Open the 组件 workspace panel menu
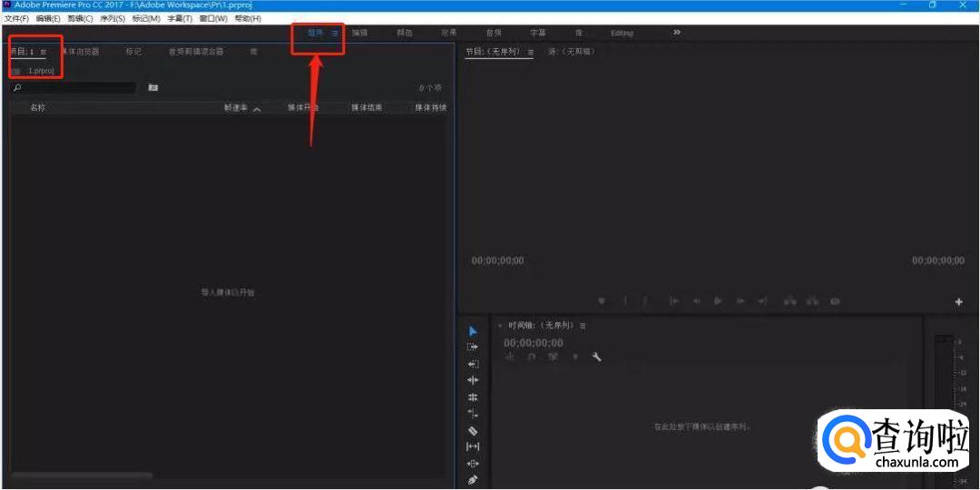The height and width of the screenshot is (490, 980). [x=335, y=33]
